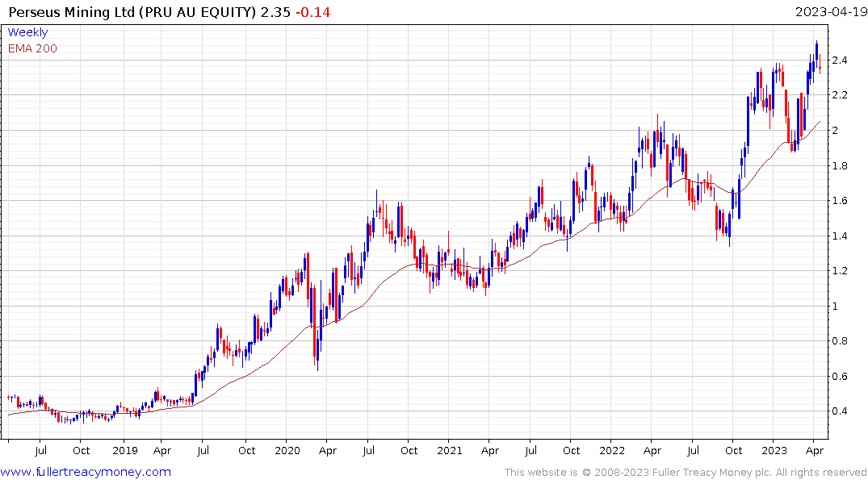Click the -0.14 price change value
The height and width of the screenshot is (484, 868).
[312, 12]
